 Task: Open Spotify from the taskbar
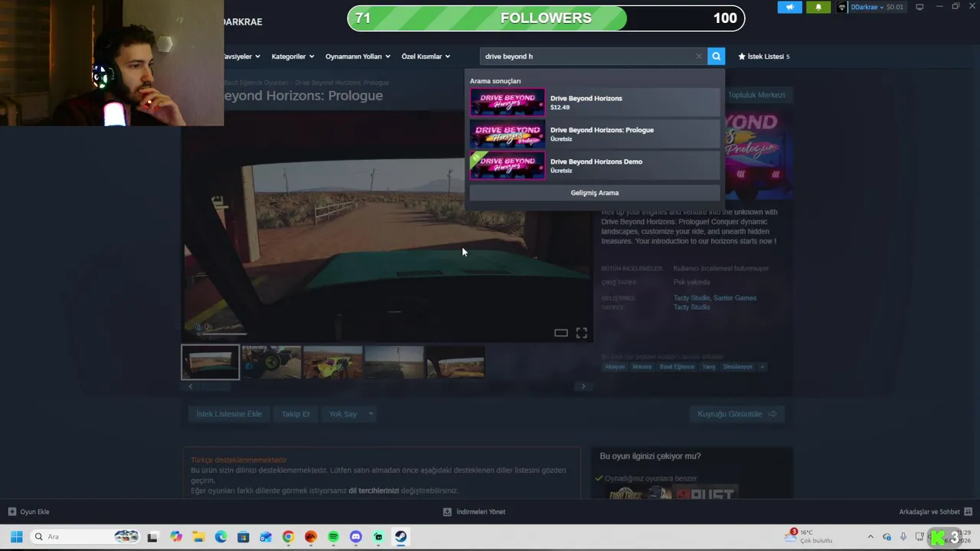333,536
